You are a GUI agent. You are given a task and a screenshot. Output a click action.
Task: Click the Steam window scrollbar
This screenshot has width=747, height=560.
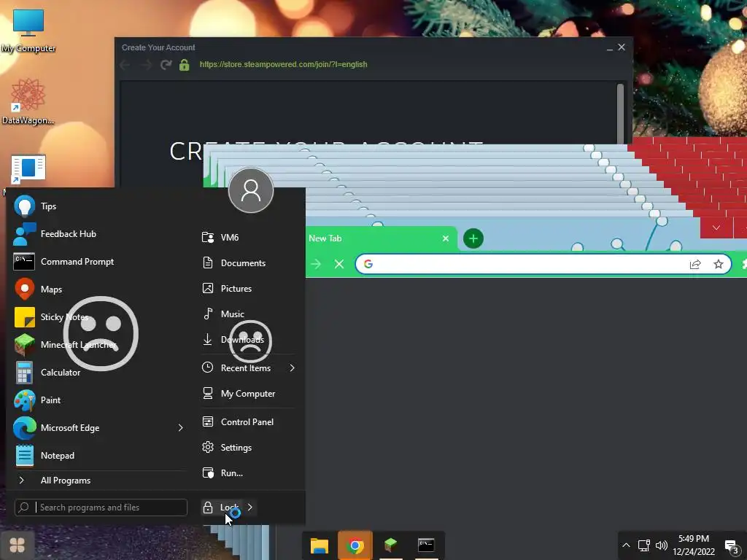(620, 113)
